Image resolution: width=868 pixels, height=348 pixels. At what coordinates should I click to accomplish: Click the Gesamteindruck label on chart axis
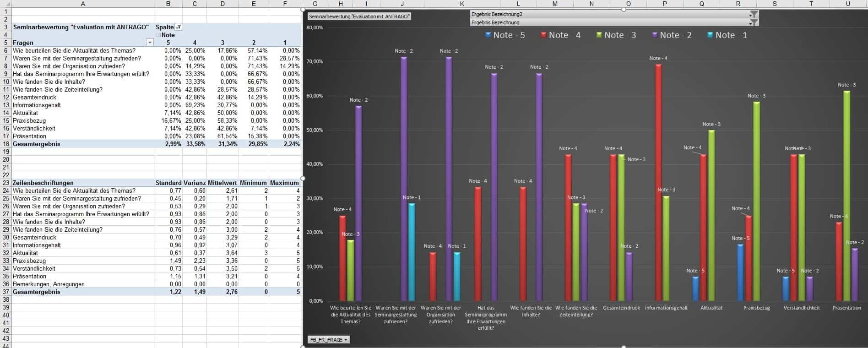(x=621, y=308)
